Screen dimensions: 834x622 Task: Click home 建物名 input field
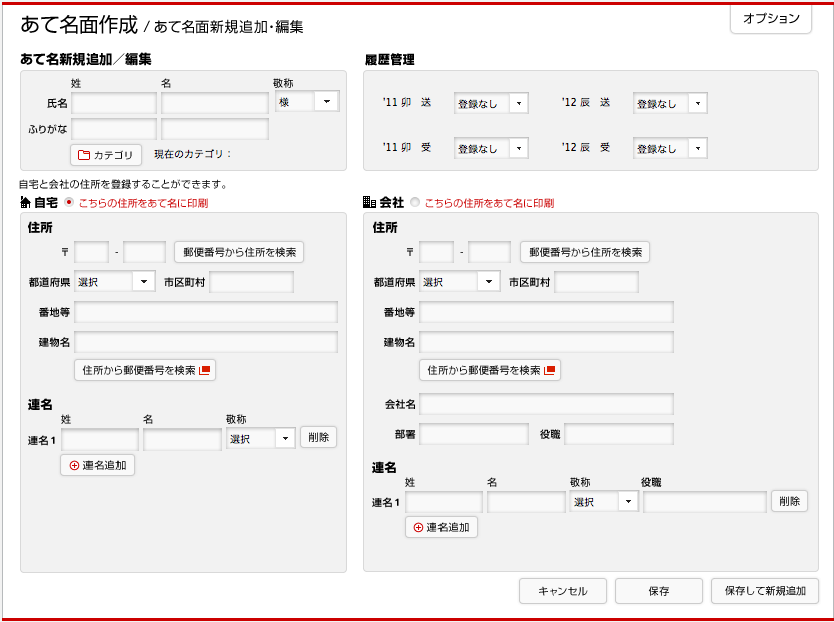[206, 342]
